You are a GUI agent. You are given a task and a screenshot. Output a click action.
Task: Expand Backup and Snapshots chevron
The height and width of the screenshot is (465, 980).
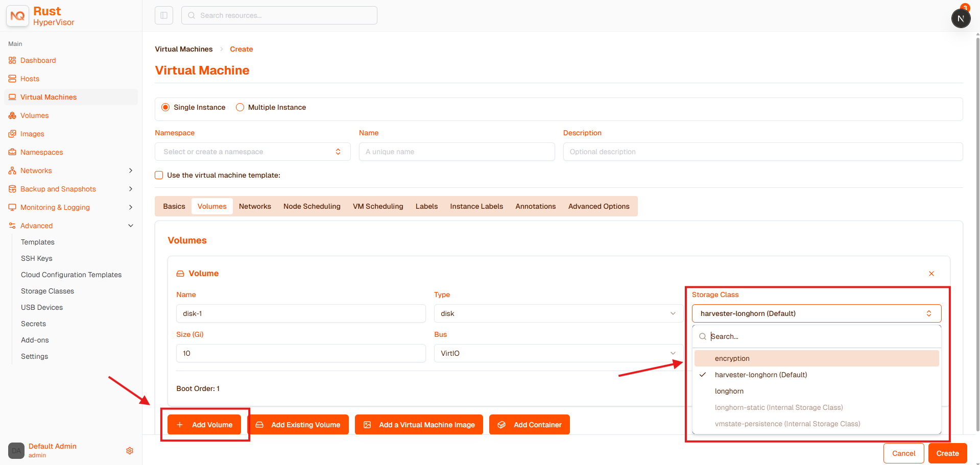[131, 189]
